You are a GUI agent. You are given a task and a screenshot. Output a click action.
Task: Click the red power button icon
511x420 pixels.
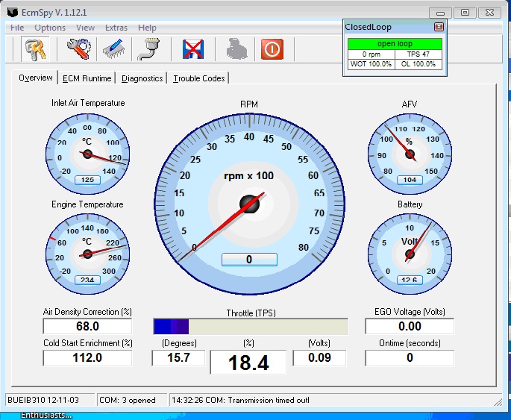click(x=272, y=49)
